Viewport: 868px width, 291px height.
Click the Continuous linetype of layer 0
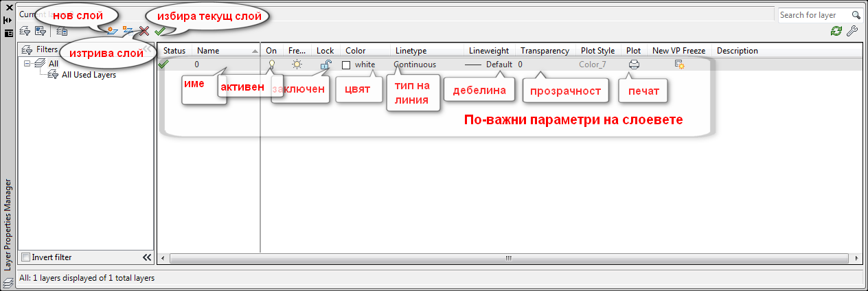coord(415,64)
